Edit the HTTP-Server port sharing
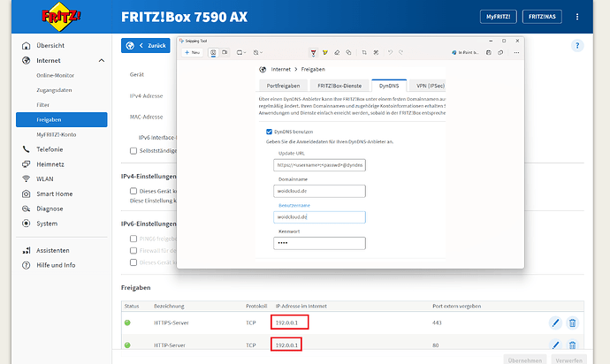 [x=555, y=345]
